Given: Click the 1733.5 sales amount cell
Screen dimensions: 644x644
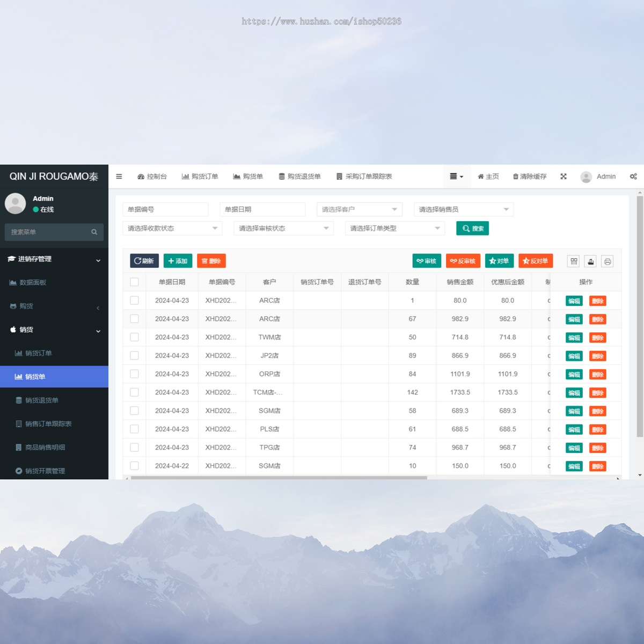Looking at the screenshot, I should (x=460, y=392).
